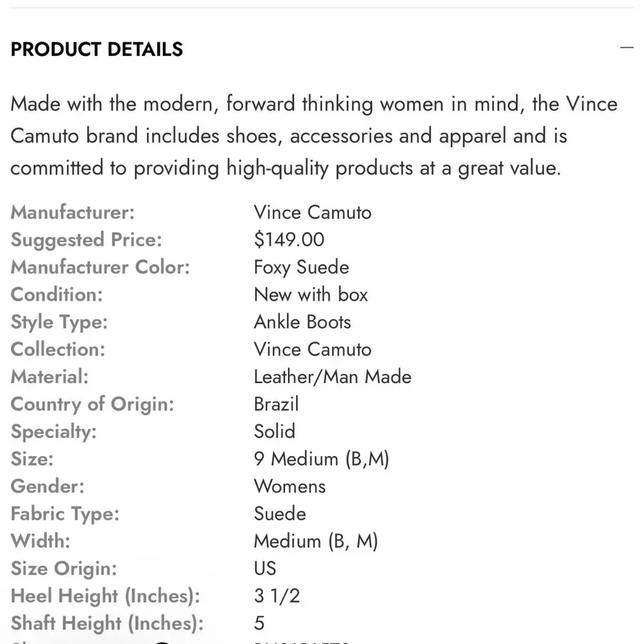Click the 9 Medium (B,M) size value
Image resolution: width=644 pixels, height=644 pixels.
tap(321, 459)
